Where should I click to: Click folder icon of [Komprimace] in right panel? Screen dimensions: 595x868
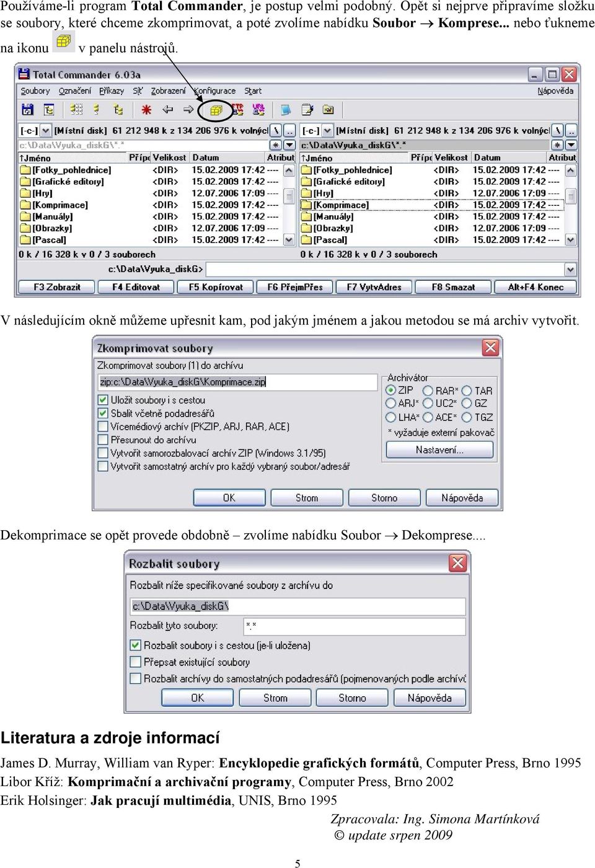(306, 205)
